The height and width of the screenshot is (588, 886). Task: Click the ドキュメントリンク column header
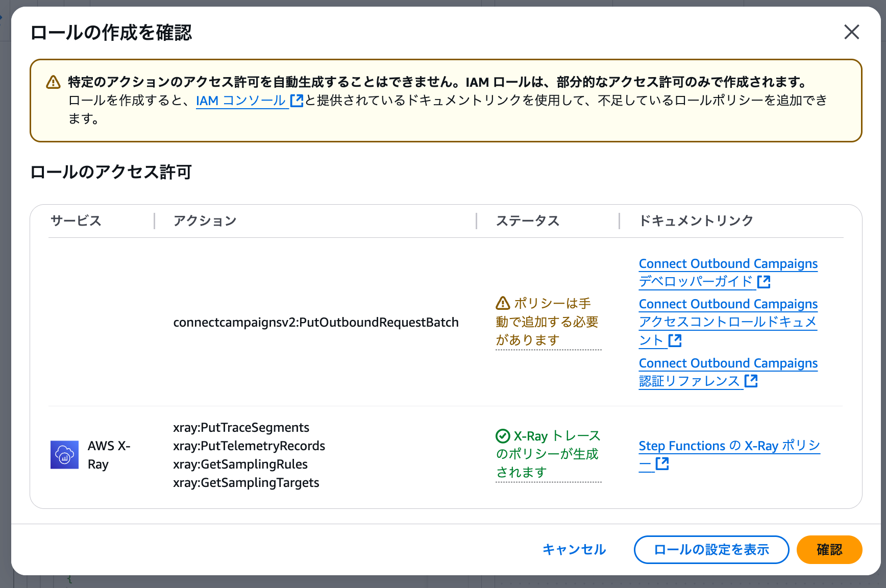696,221
